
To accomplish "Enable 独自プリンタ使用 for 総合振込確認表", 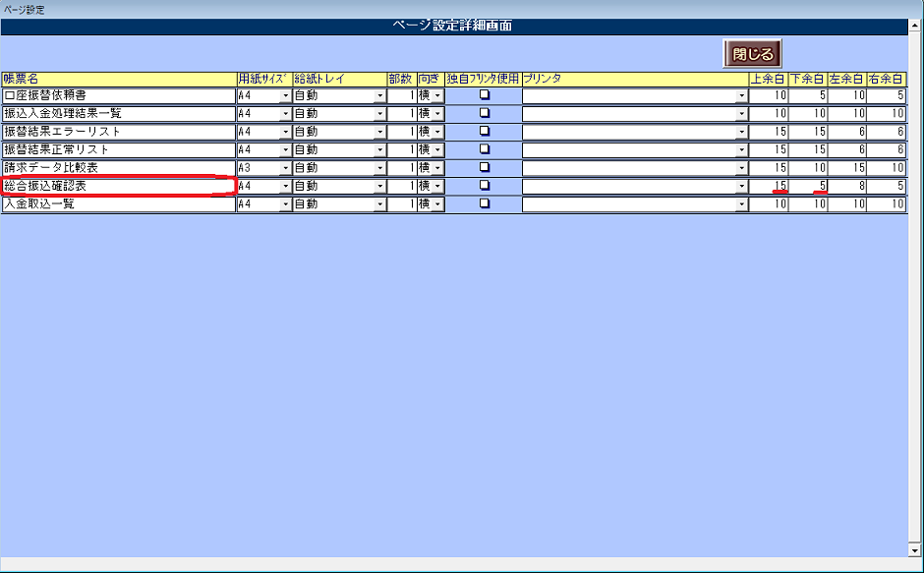I will pos(484,186).
